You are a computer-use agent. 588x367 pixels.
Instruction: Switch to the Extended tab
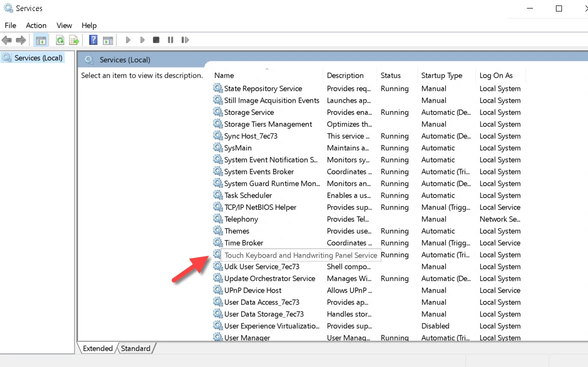tap(98, 348)
